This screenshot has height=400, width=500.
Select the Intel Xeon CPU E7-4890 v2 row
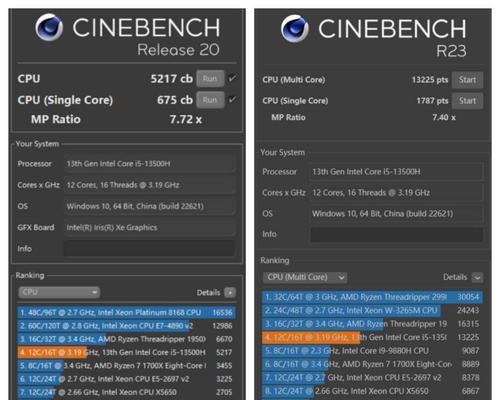[127, 326]
